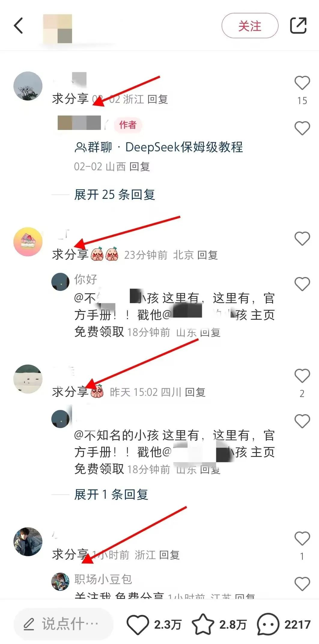The width and height of the screenshot is (319, 644).
Task: Like the Zhejiang comment with 15 likes
Action: pos(302,83)
